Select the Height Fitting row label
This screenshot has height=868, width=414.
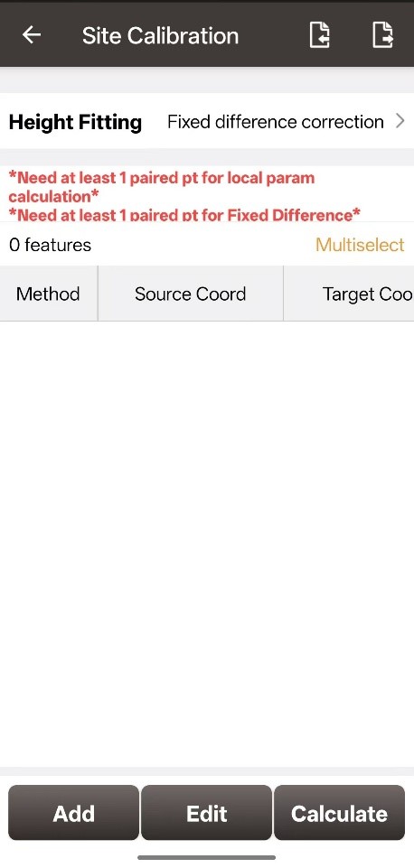pyautogui.click(x=75, y=122)
